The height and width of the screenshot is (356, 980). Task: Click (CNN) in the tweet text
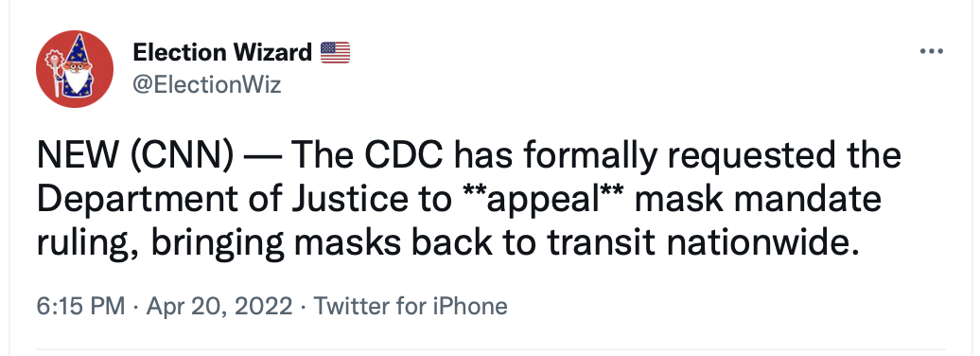point(182,156)
